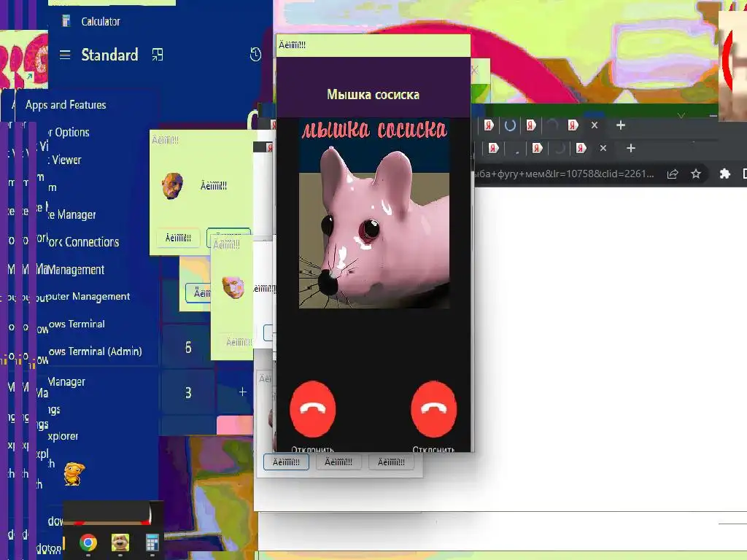
Task: Click the Standard mode label in Calculator
Action: click(109, 55)
